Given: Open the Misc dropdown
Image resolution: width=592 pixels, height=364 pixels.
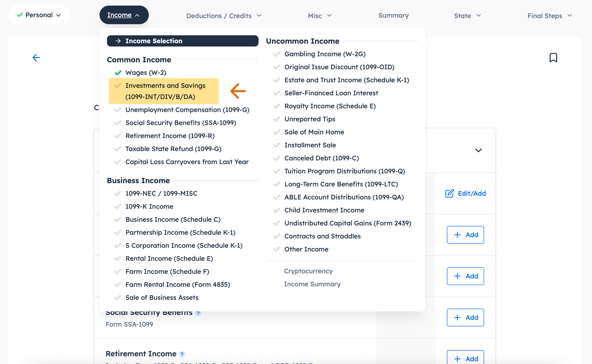Looking at the screenshot, I should (320, 15).
